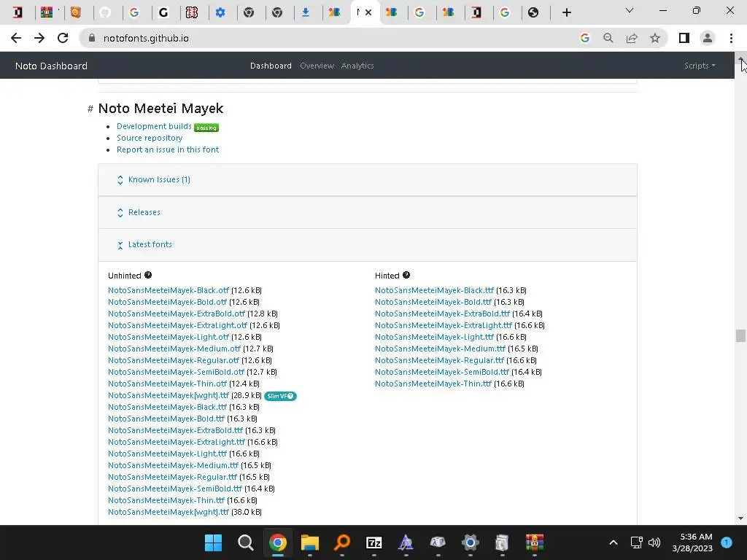
Task: Download NotoSansMeeteiMayek-Medium.otf
Action: coord(174,349)
